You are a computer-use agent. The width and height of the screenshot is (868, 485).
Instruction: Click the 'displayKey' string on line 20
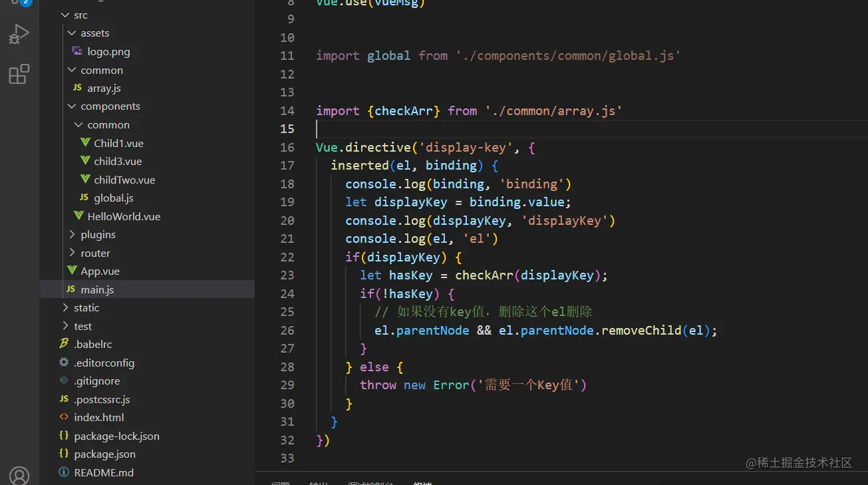565,220
